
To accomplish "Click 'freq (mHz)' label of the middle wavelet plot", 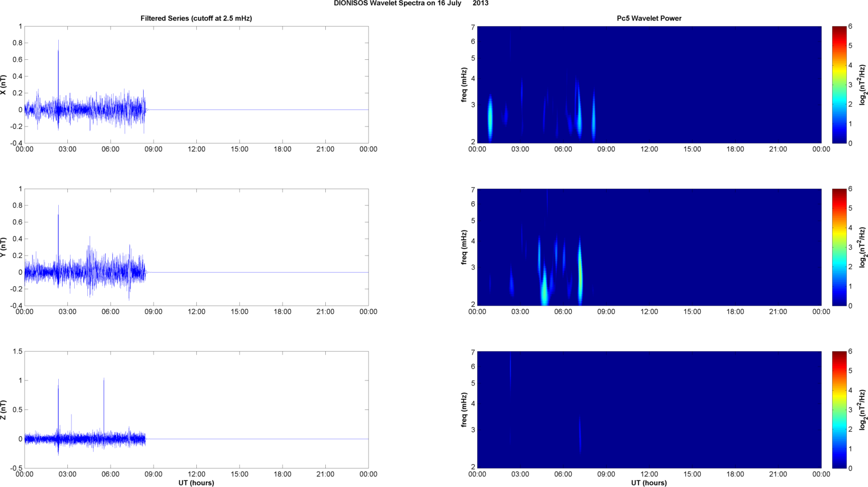I will tap(464, 247).
